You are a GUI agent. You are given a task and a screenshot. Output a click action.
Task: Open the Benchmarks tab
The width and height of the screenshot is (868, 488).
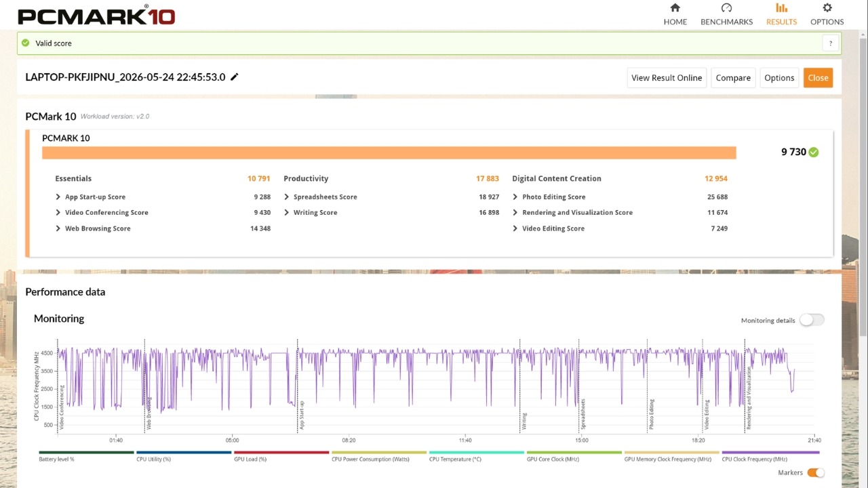click(726, 14)
